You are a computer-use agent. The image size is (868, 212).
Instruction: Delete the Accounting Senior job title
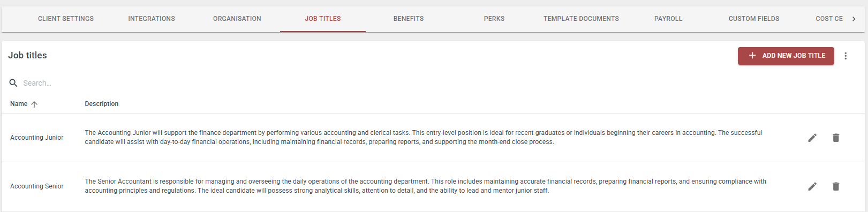click(x=836, y=186)
